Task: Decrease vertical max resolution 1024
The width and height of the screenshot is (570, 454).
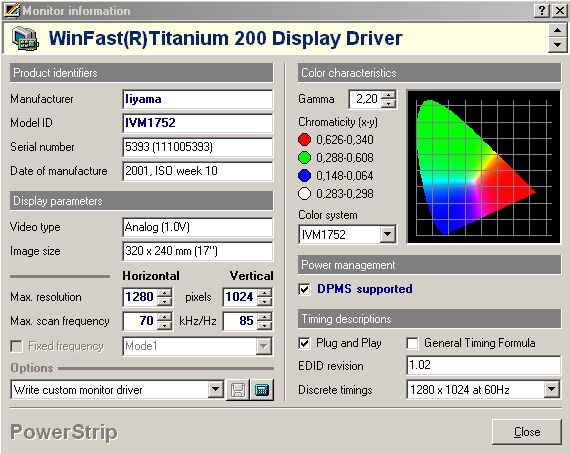Action: (x=265, y=301)
